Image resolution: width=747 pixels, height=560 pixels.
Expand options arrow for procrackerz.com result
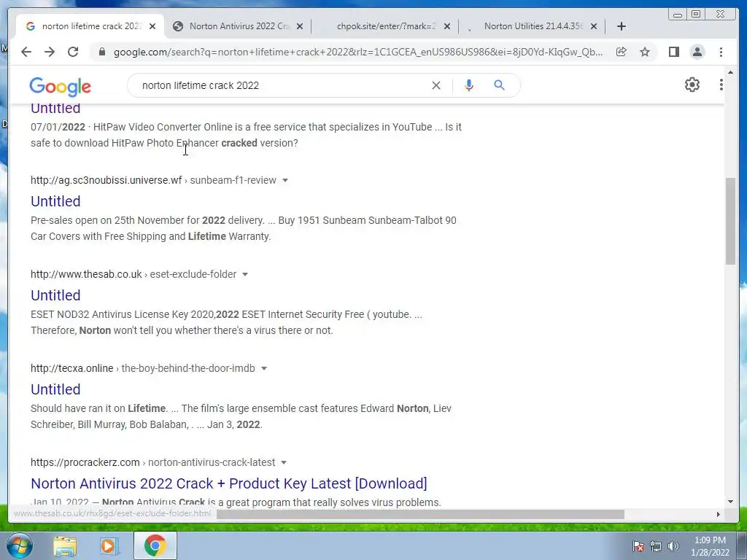[284, 462]
